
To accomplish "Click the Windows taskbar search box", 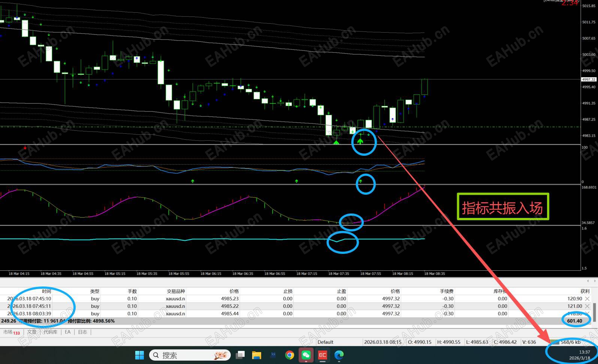I will coord(190,355).
